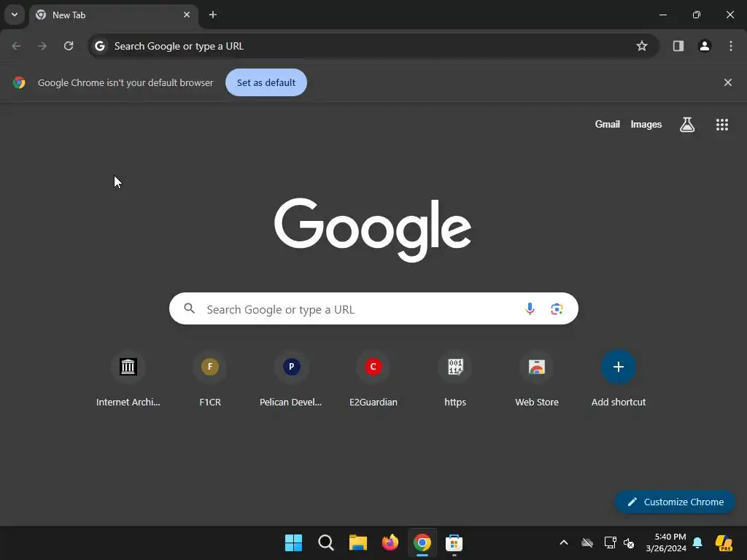
Task: Click Add shortcut button
Action: coord(619,379)
